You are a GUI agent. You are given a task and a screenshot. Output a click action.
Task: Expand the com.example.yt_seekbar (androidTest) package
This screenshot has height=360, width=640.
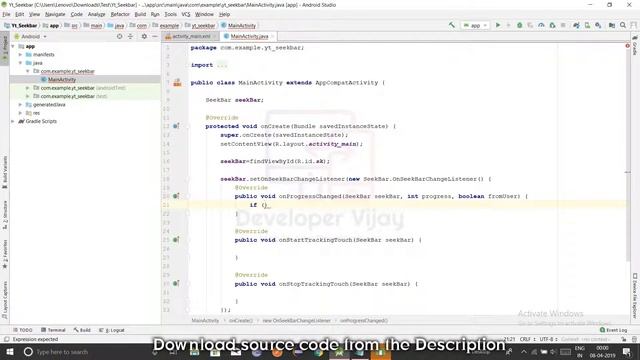coord(28,88)
